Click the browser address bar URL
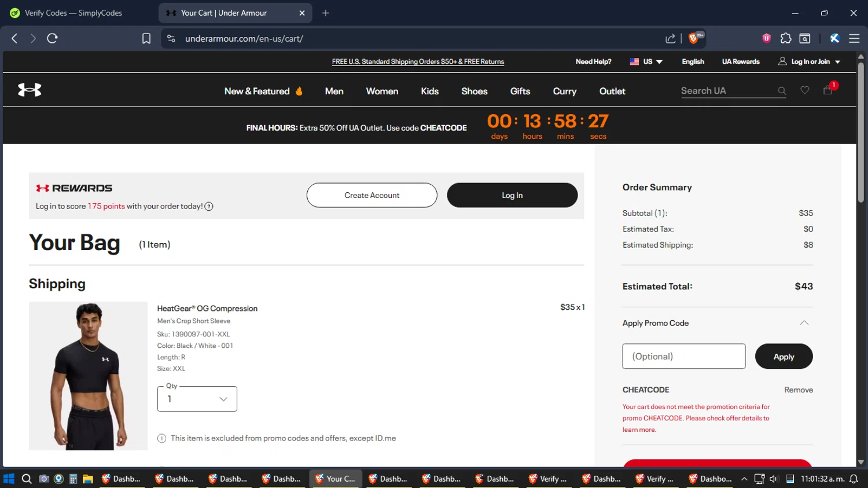 pos(244,39)
